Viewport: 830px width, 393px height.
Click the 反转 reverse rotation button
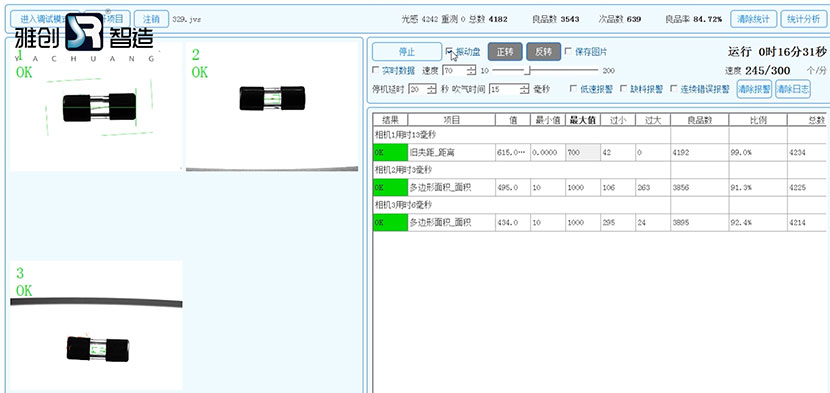tap(544, 52)
